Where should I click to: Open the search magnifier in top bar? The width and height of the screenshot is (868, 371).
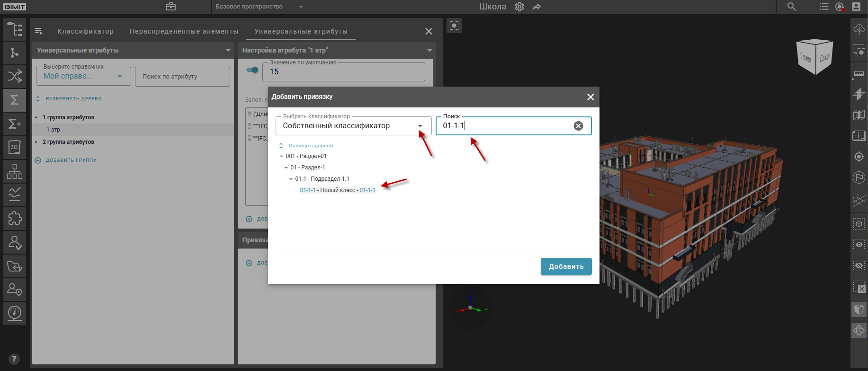click(x=791, y=7)
